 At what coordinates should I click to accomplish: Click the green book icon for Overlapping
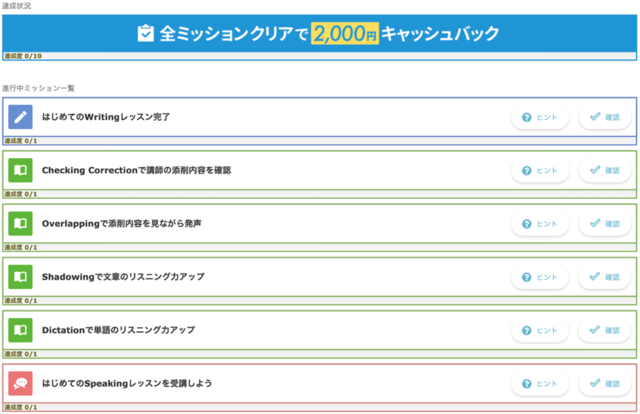pos(20,223)
